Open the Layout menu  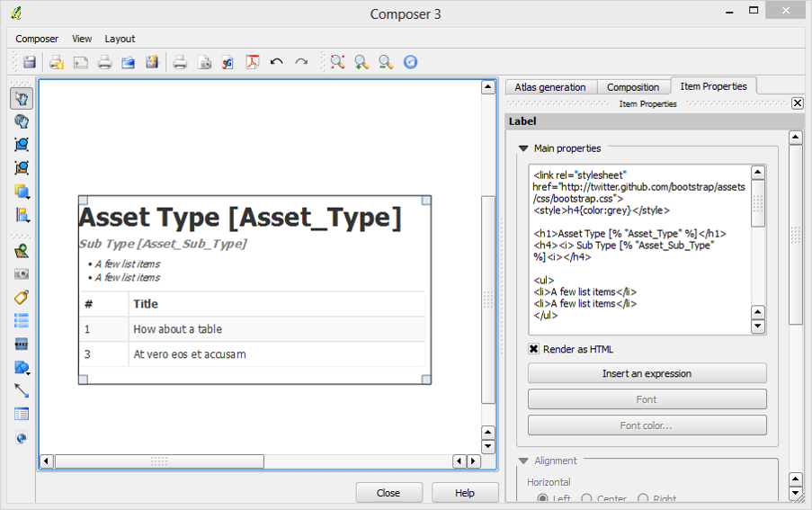tap(120, 39)
